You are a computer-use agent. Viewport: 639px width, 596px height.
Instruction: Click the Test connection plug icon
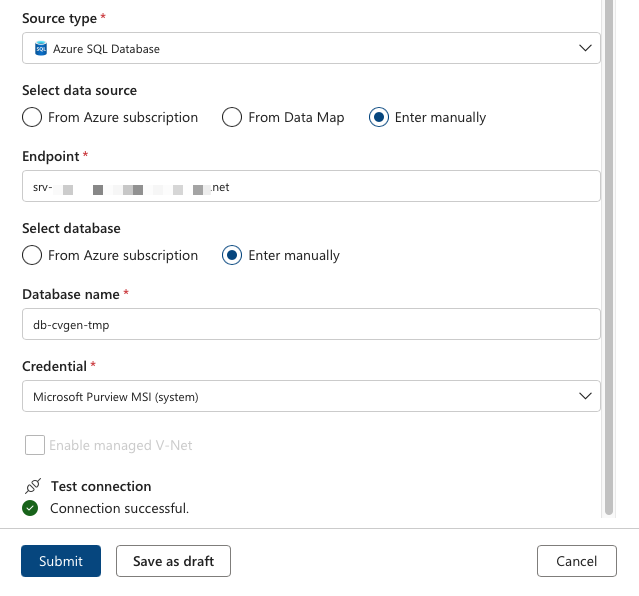click(31, 486)
